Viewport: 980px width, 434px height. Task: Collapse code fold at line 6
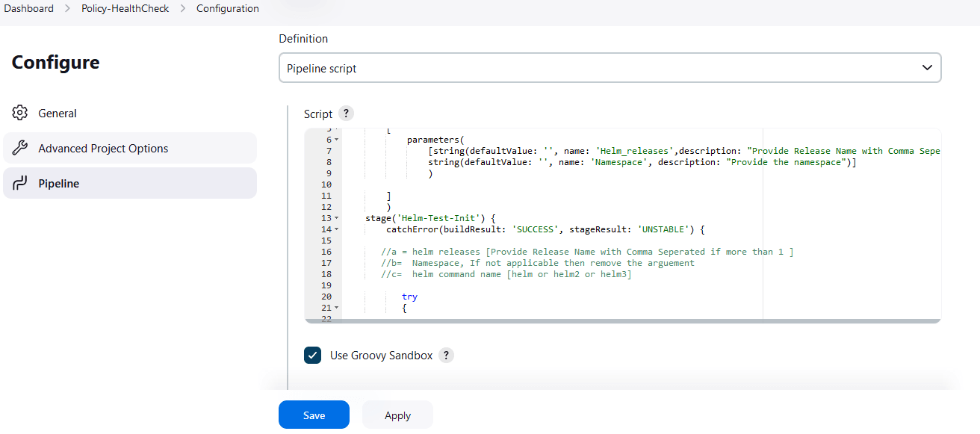336,140
